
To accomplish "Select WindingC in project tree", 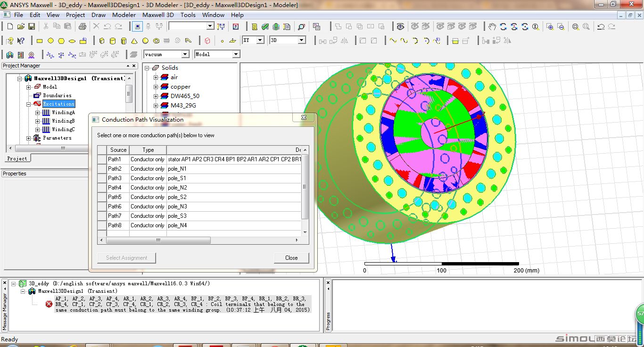I will click(63, 129).
